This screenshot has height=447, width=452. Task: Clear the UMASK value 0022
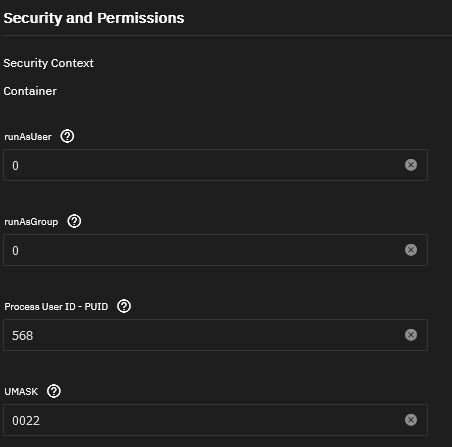[411, 420]
